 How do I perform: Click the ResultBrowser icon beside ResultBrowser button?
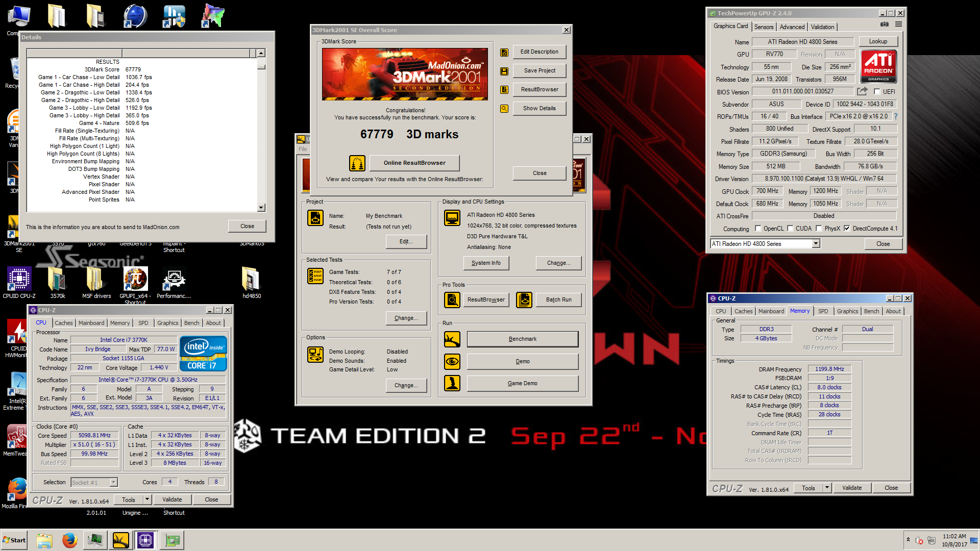[504, 90]
